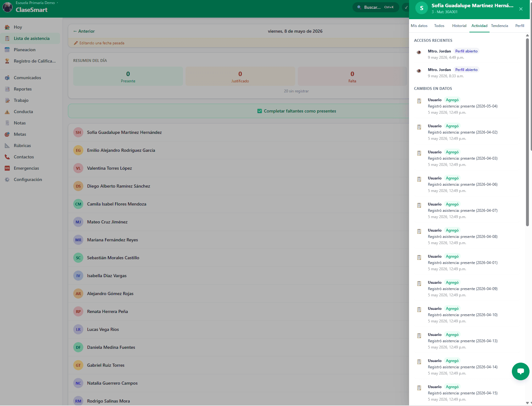The width and height of the screenshot is (532, 406).
Task: Select student Diego Alberto Ramírez Sánchez
Action: (x=239, y=186)
